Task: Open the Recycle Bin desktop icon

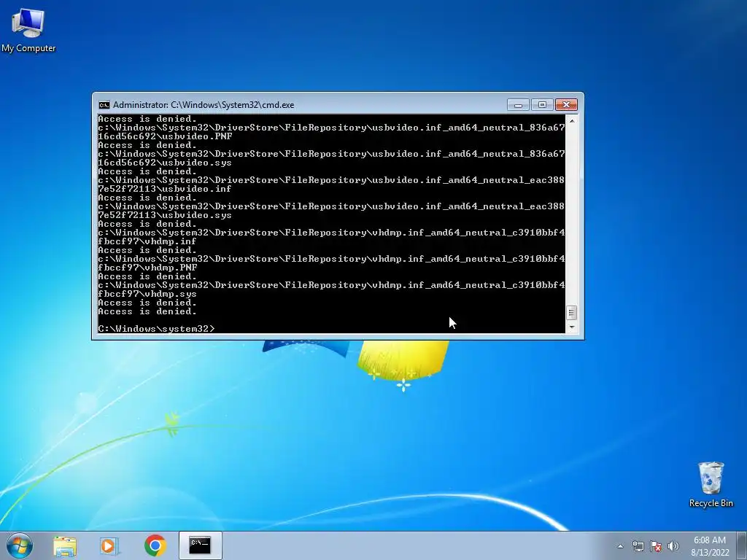Action: click(711, 484)
